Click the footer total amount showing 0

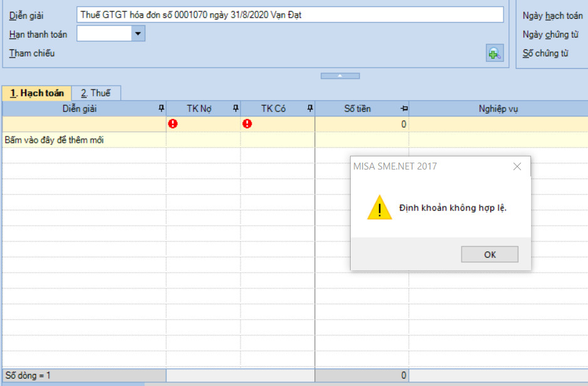pos(362,375)
